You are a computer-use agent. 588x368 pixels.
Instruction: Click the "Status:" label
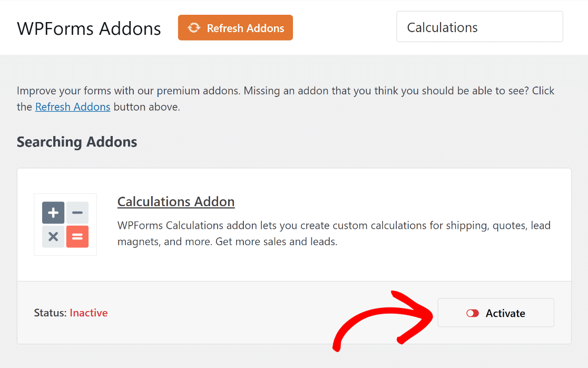click(51, 313)
